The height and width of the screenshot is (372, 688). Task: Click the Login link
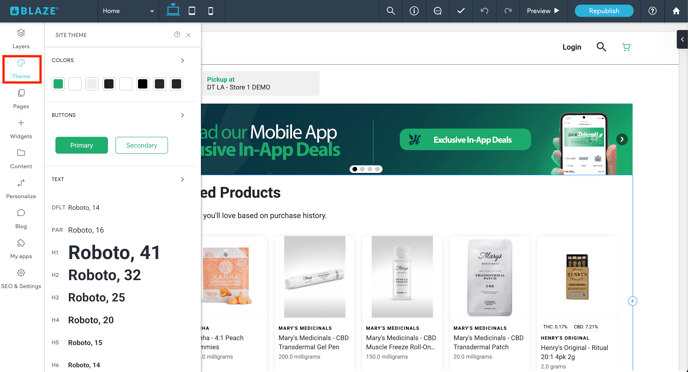click(x=572, y=47)
